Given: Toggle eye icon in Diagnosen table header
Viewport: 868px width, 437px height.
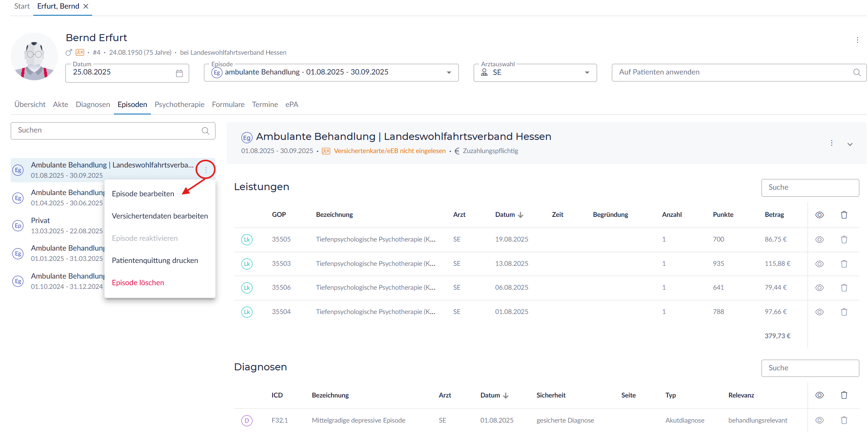Looking at the screenshot, I should point(819,395).
